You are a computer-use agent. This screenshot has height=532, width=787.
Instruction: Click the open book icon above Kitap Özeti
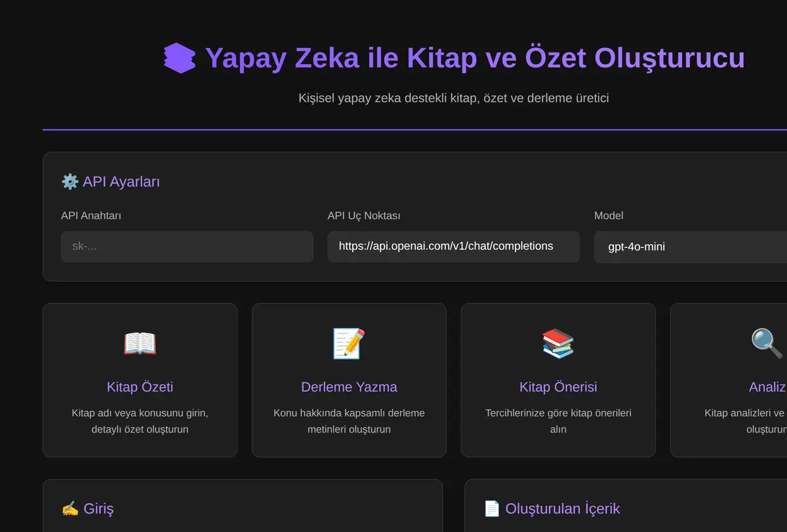pos(140,344)
